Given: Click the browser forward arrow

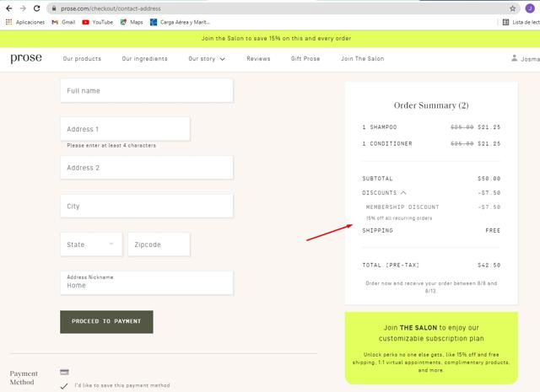Looking at the screenshot, I should tap(23, 8).
